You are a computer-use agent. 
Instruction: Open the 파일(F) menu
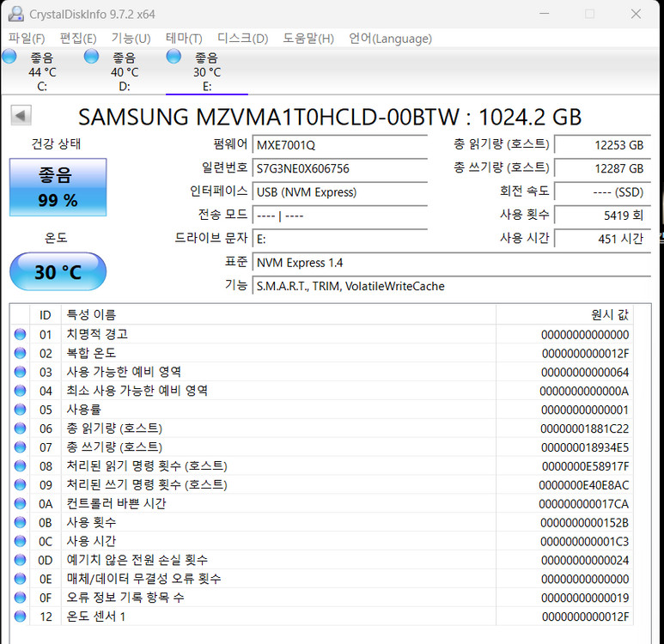coord(27,39)
